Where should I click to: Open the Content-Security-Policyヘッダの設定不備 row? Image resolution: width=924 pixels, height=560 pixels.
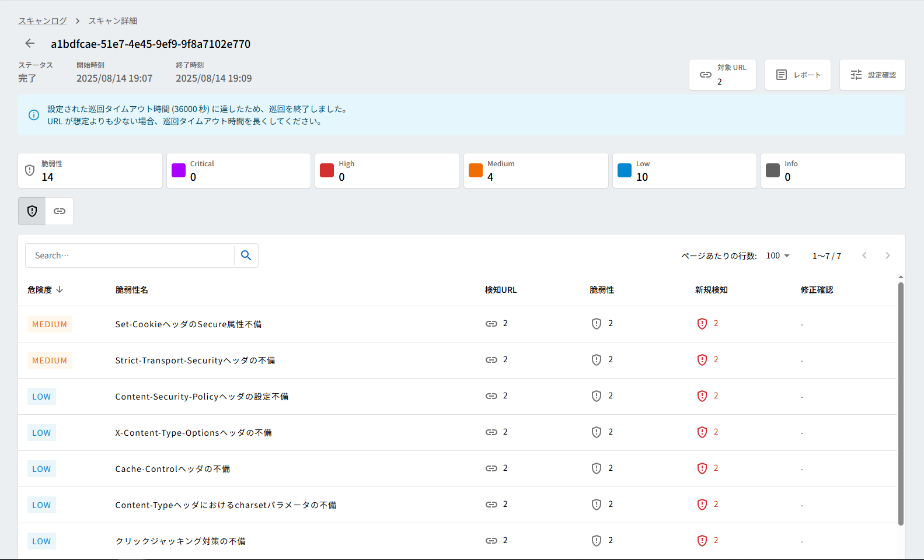[457, 397]
